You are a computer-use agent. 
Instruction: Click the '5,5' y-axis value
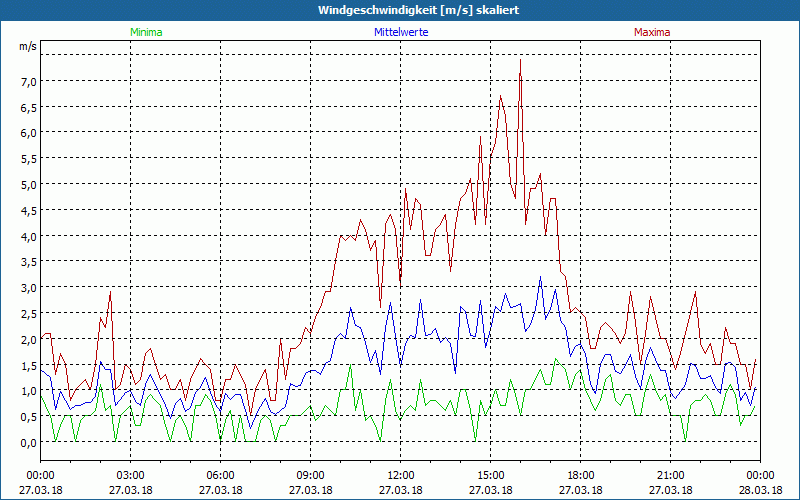[28, 159]
